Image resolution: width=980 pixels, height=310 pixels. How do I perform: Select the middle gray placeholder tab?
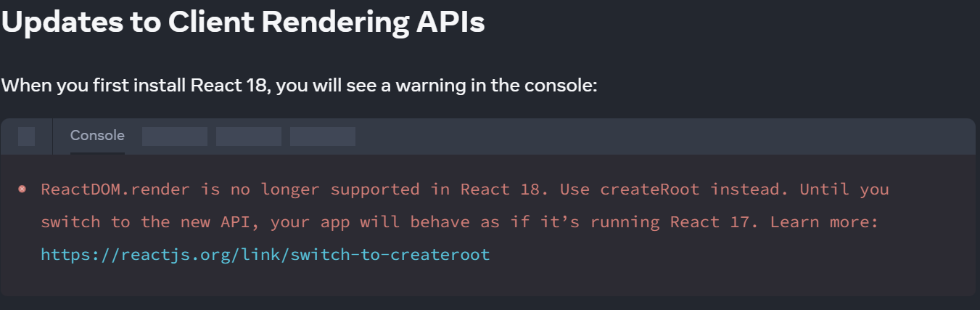(249, 136)
